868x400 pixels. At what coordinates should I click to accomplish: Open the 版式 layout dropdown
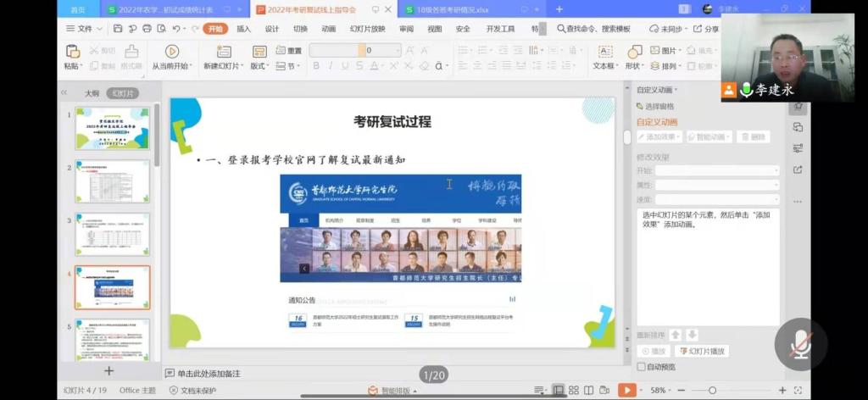[260, 66]
